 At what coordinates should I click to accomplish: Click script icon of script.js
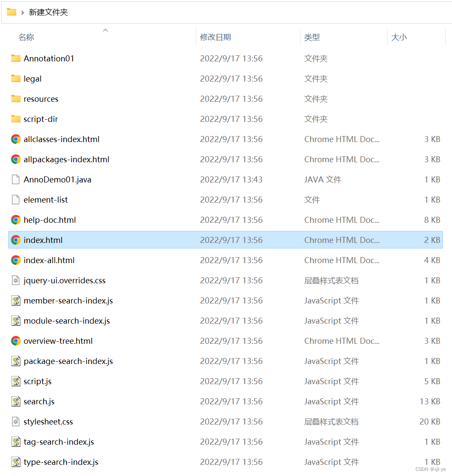point(16,381)
